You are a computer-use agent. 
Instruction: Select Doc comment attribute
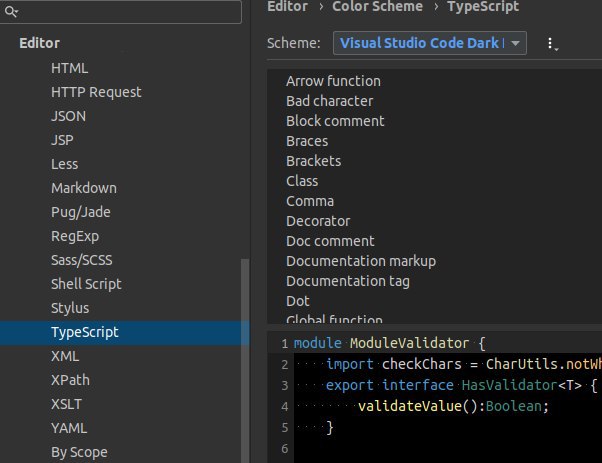(330, 241)
